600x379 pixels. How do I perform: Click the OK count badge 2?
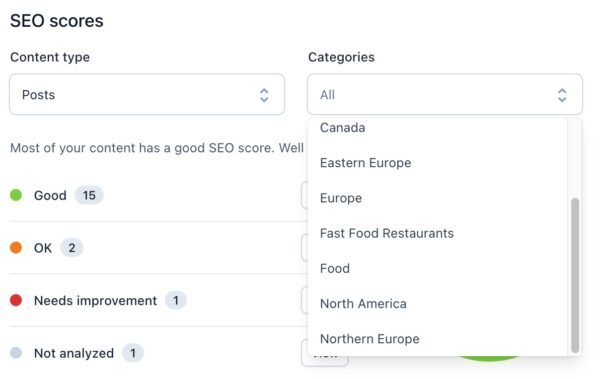[72, 248]
